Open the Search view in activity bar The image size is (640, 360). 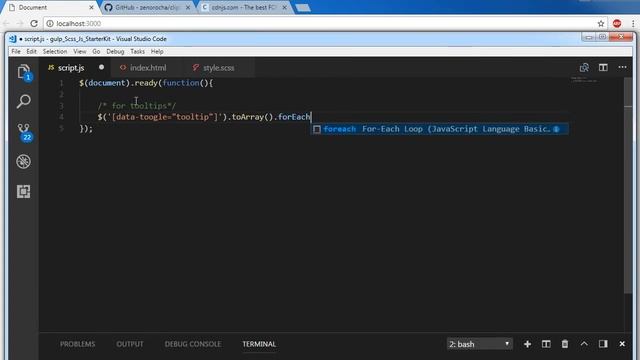24,101
